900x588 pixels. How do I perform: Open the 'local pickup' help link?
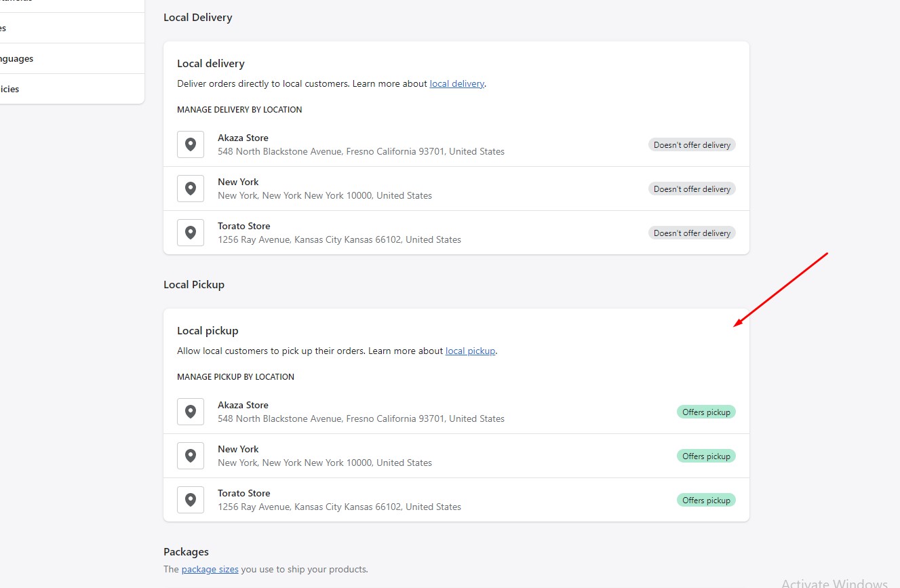[x=470, y=351]
